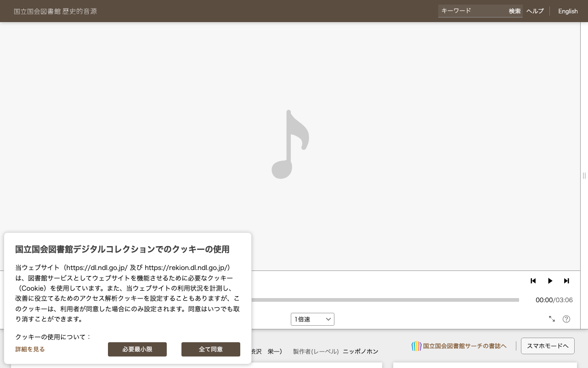Skip to the next track
Screen dimensions: 588x368
[566, 281]
